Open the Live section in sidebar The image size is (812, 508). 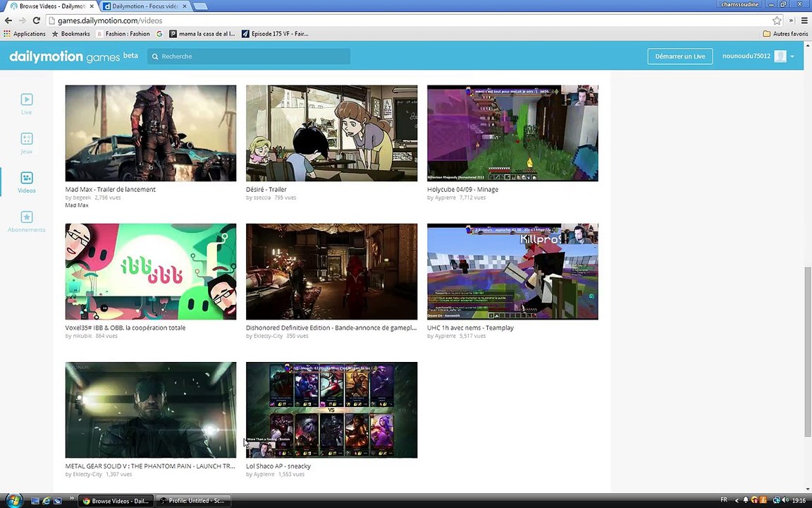point(26,104)
